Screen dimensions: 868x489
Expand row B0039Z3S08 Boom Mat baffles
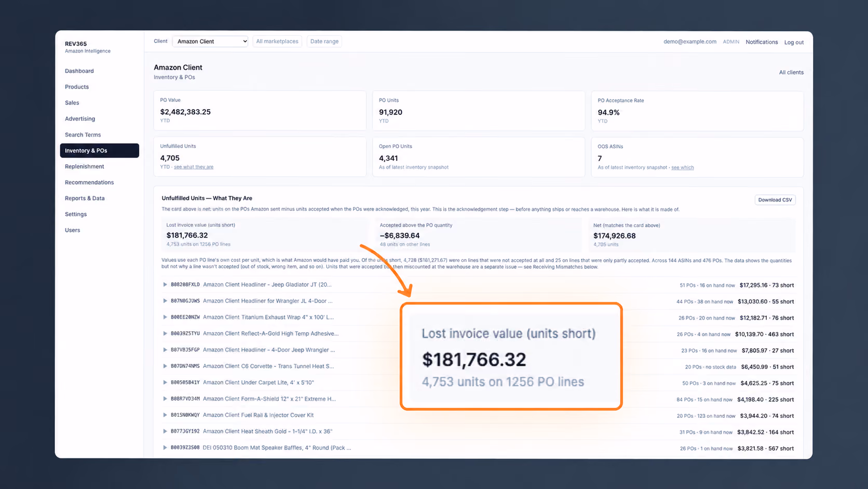pos(165,448)
